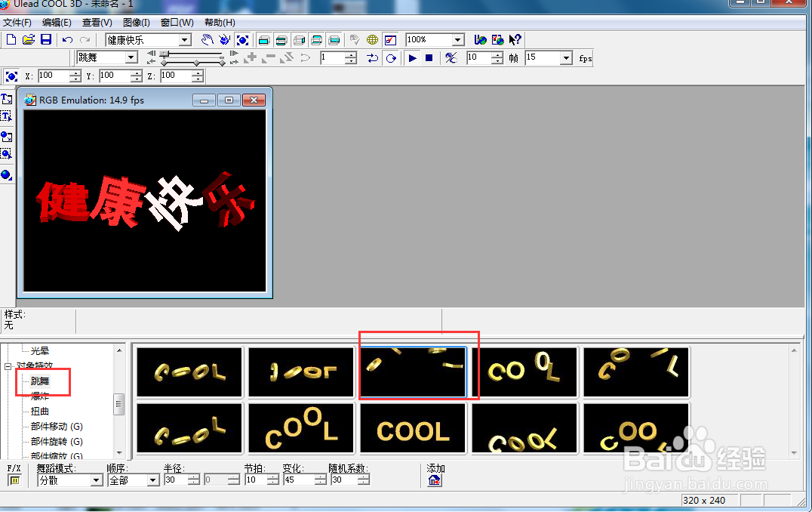Toggle the front bevel face button
Screen dimensions: 812x512
[x=281, y=40]
